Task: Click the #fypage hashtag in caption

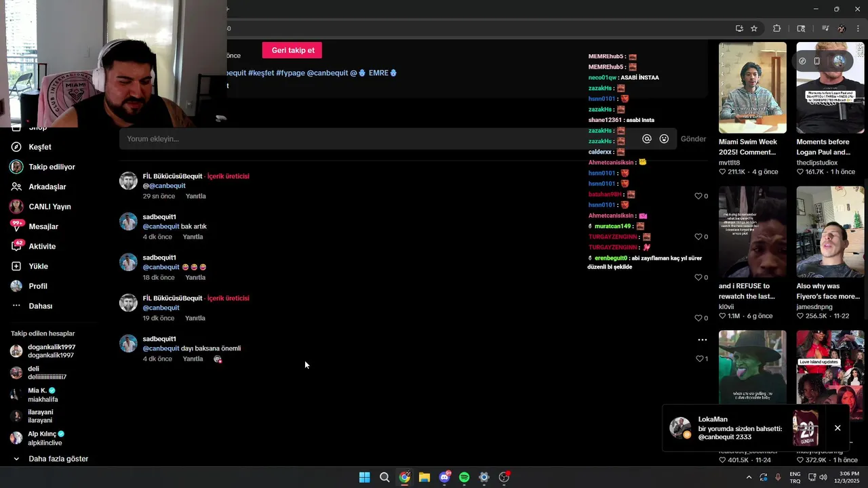Action: [290, 73]
